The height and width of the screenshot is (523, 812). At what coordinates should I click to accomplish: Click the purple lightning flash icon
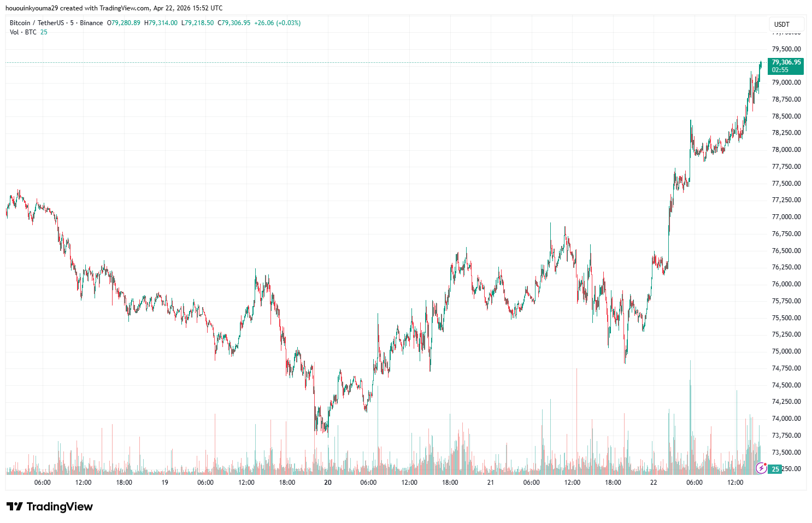[762, 467]
